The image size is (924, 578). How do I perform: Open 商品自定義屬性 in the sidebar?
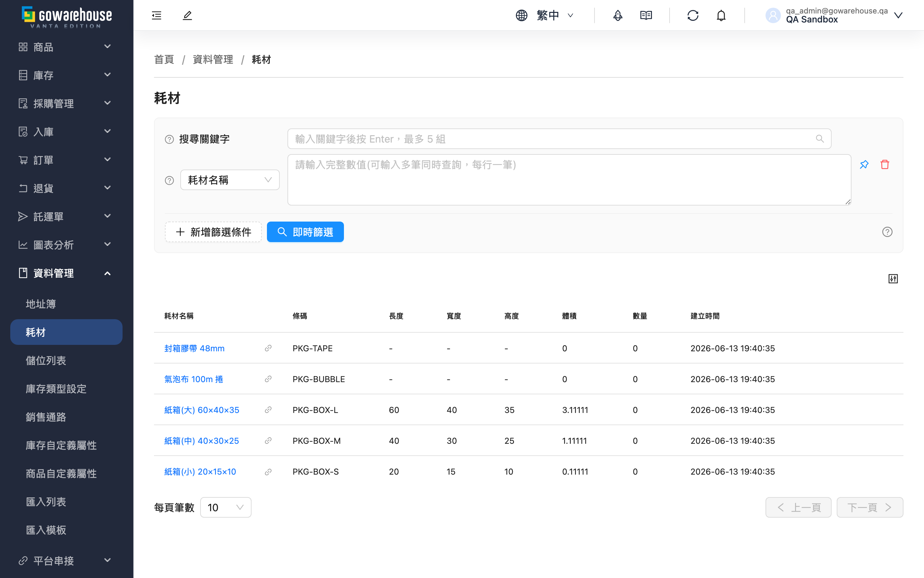pos(66,474)
